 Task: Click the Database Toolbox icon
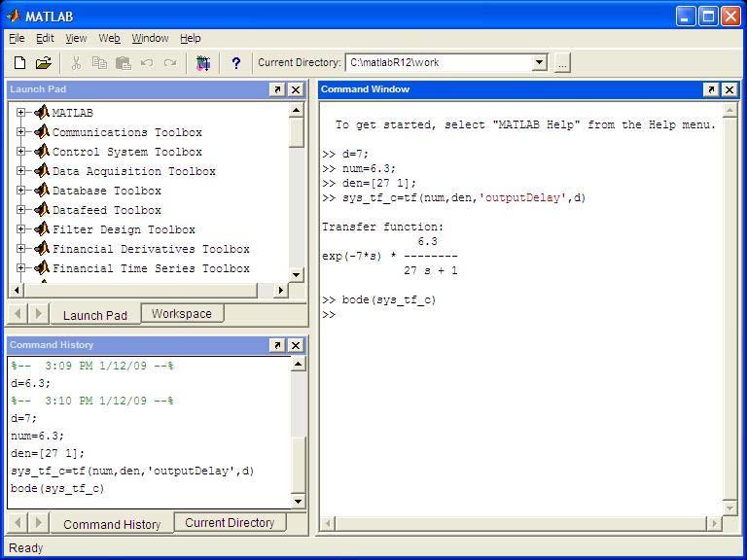[42, 191]
